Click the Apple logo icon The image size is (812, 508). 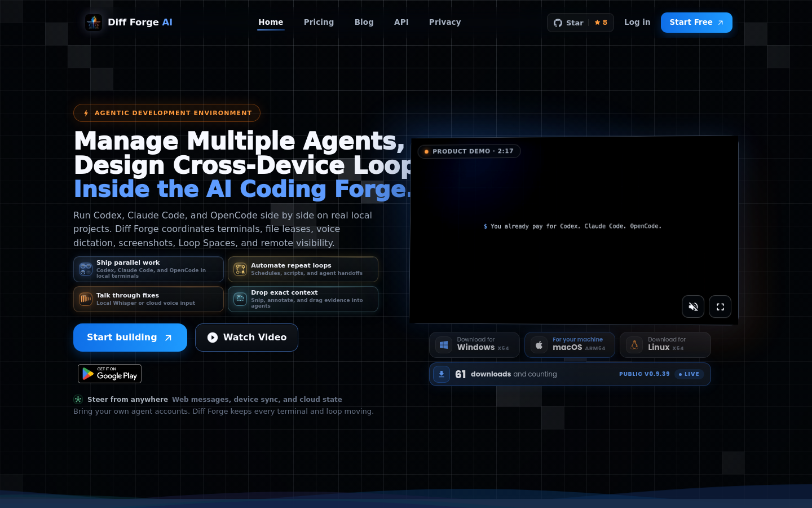(539, 345)
